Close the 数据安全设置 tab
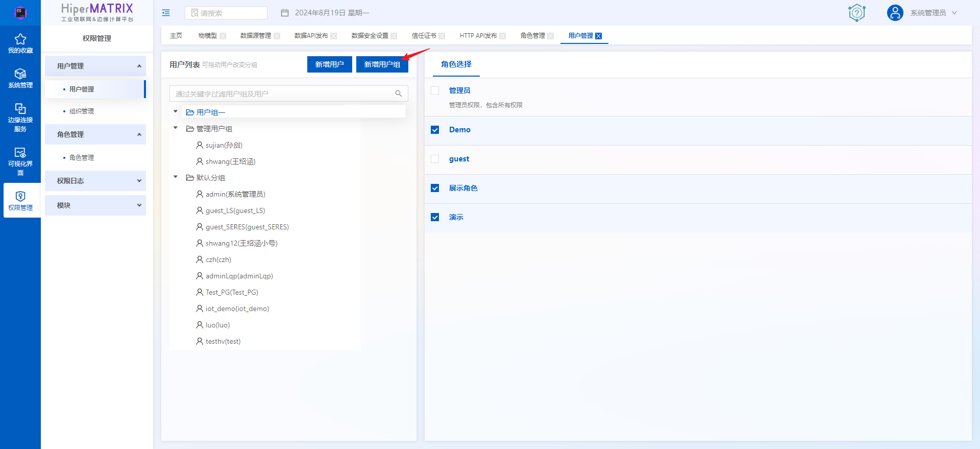Viewport: 980px width, 449px height. pos(394,36)
